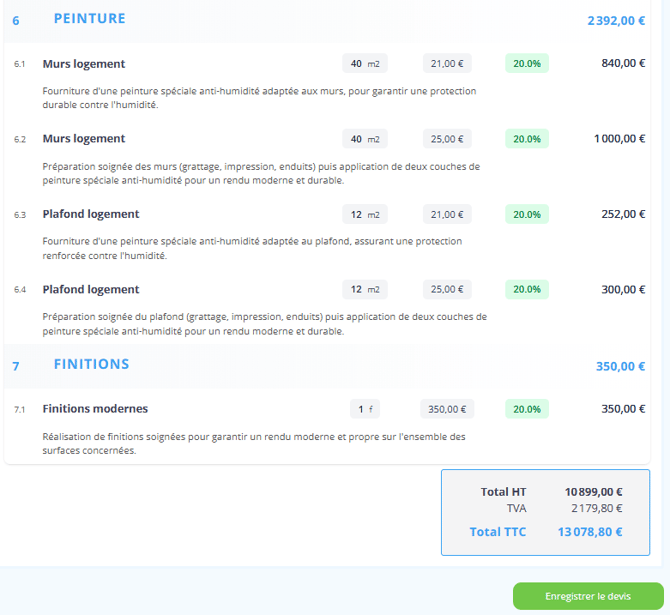Edit the Finitions modernes quantity field
This screenshot has height=615, width=670.
[x=364, y=409]
